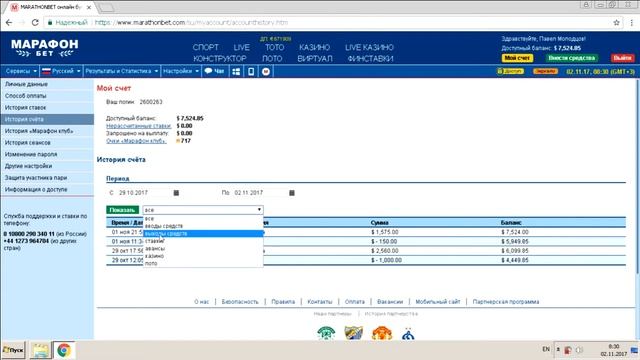Viewport: 640px width, 360px height.
Task: Click the browser address bar
Action: pyautogui.click(x=327, y=22)
